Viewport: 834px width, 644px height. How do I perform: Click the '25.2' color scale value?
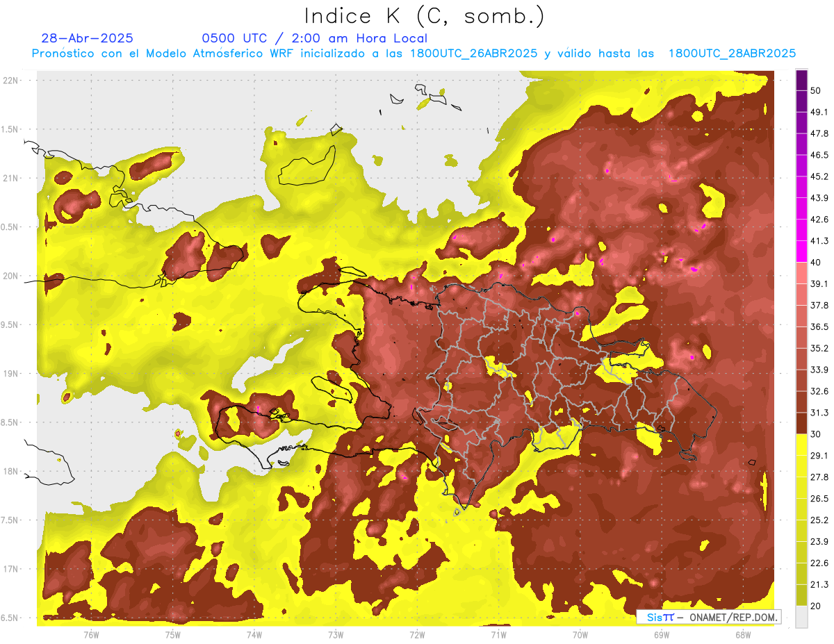pyautogui.click(x=819, y=520)
